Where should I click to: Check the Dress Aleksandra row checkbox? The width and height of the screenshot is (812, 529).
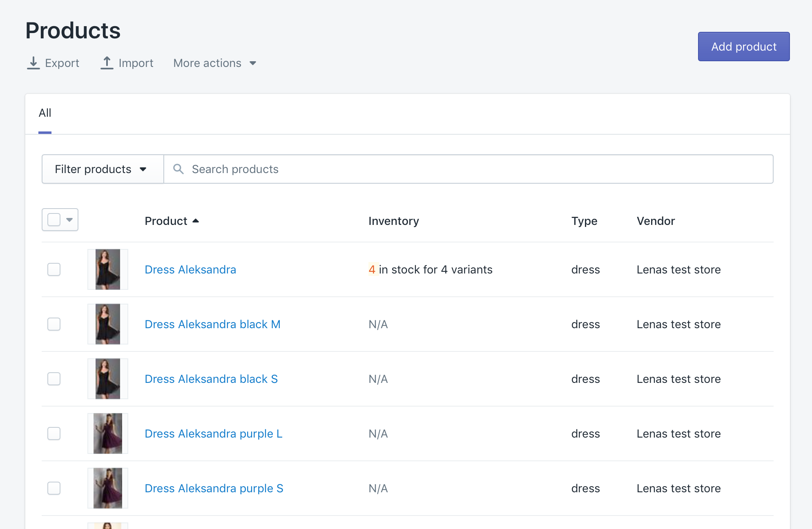pyautogui.click(x=54, y=269)
